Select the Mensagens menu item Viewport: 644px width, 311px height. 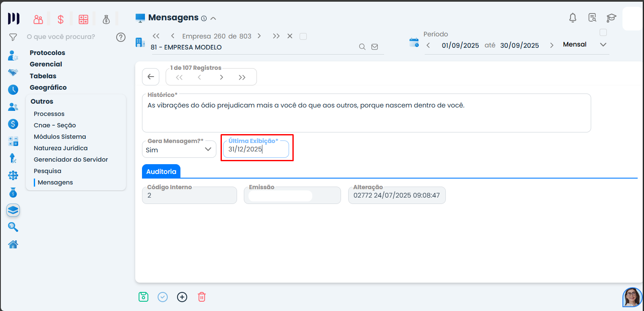click(55, 182)
